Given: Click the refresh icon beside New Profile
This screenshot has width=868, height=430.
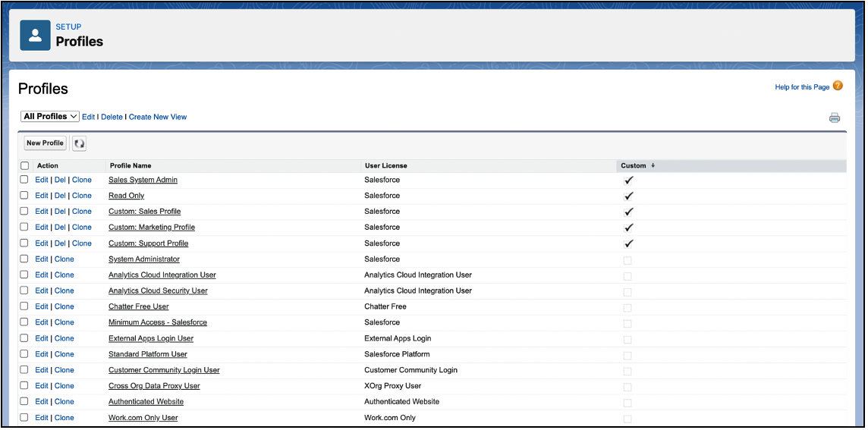Looking at the screenshot, I should coord(79,143).
